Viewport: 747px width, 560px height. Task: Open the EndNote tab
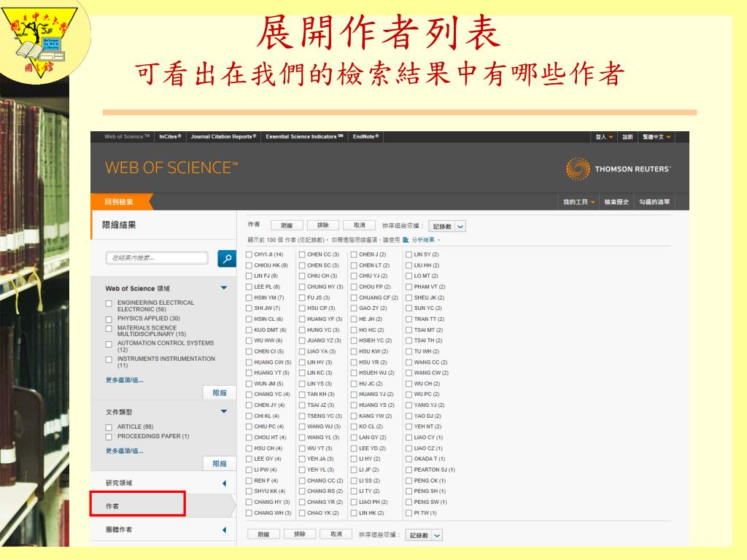366,136
